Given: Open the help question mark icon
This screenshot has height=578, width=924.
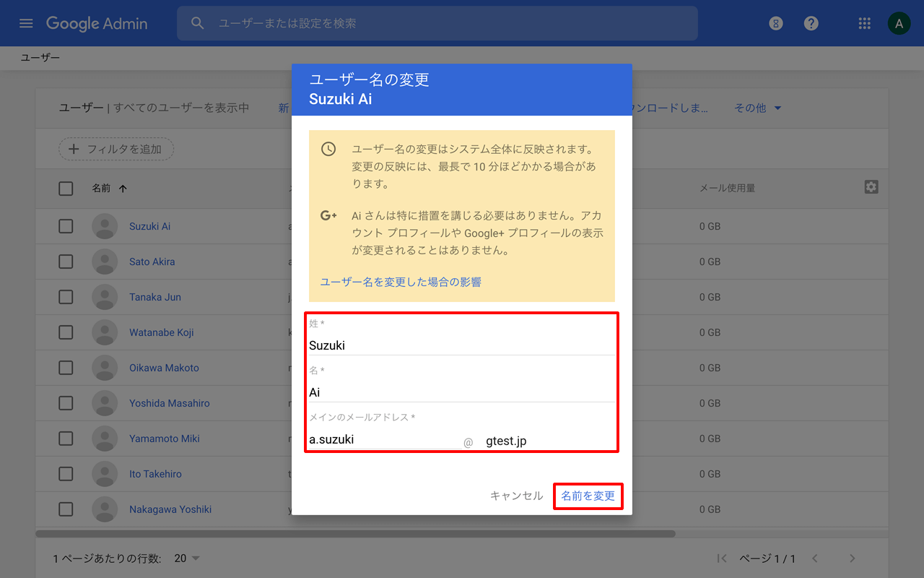Looking at the screenshot, I should pos(811,23).
